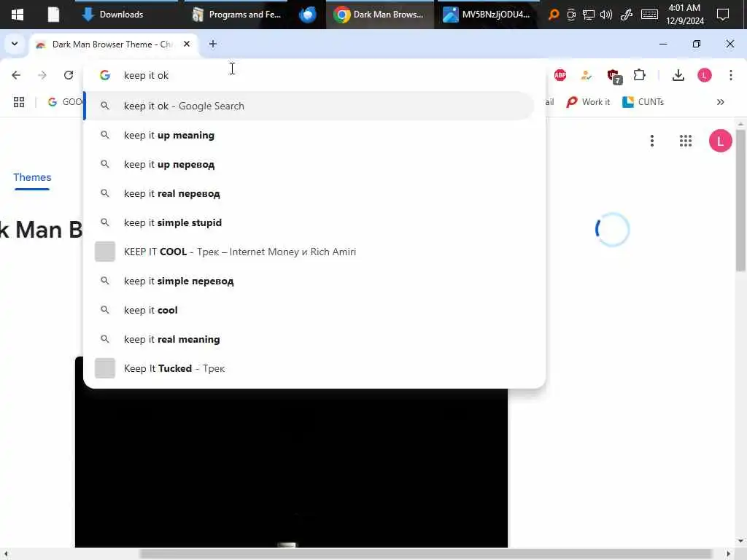Select keep it real meaning suggestion
Image resolution: width=747 pixels, height=560 pixels.
tap(309, 339)
